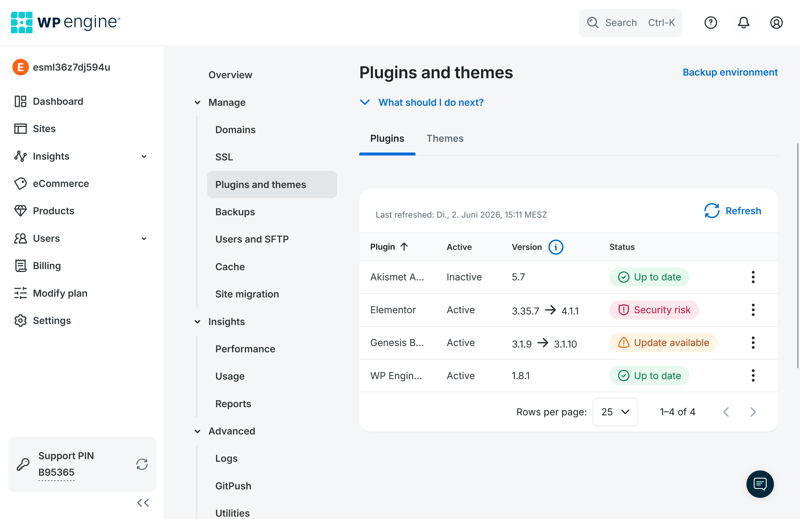The image size is (800, 519).
Task: Click the Version info icon
Action: 556,247
